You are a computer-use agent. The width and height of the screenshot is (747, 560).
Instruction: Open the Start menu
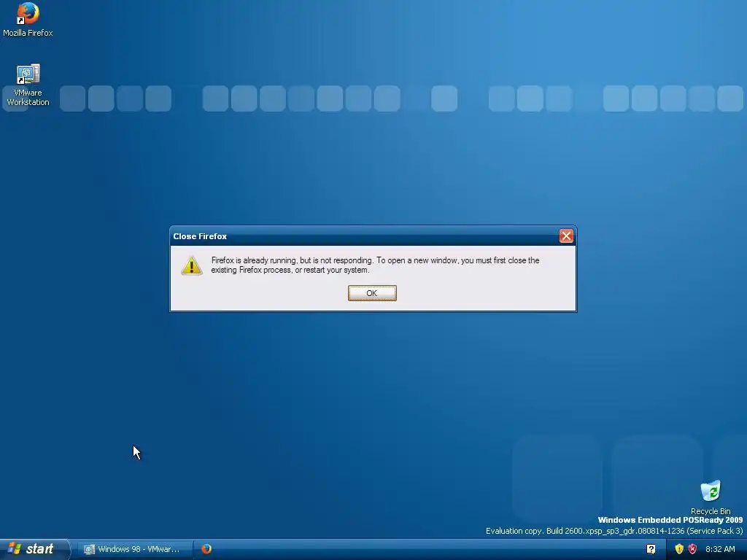tap(34, 549)
